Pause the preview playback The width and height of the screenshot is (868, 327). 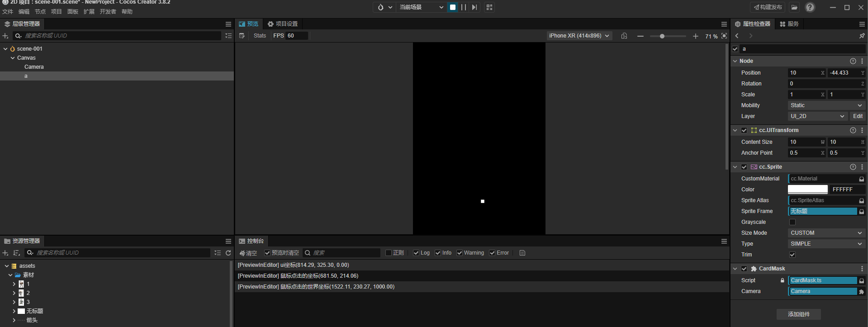click(464, 7)
